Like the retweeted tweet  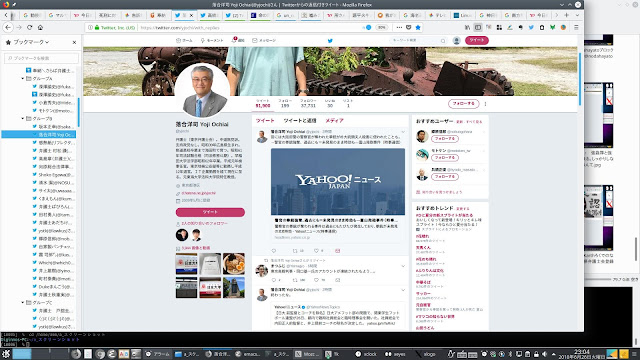(316, 280)
